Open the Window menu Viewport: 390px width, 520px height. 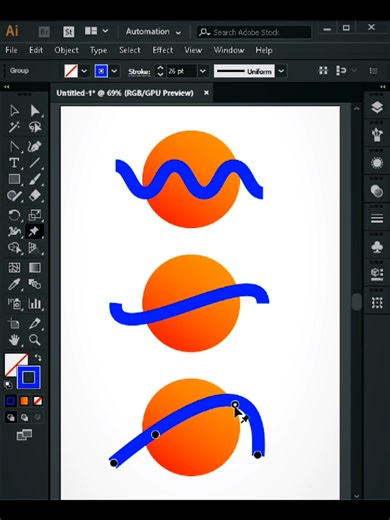pos(229,50)
